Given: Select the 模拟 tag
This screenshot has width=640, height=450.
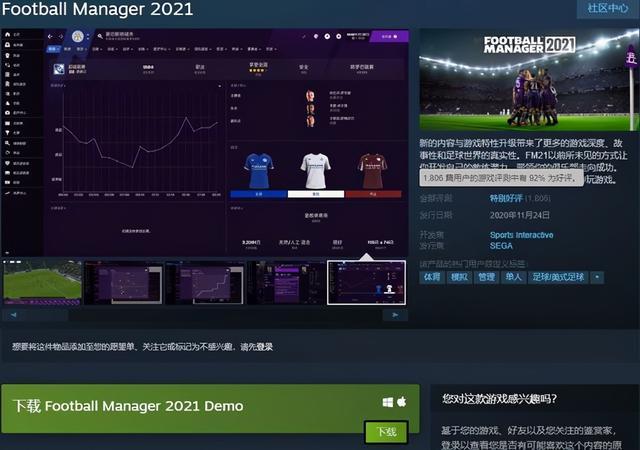Looking at the screenshot, I should (459, 277).
